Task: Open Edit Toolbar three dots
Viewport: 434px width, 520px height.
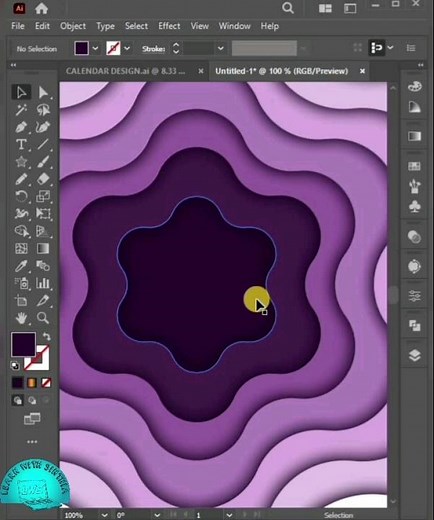Action: pos(32,442)
